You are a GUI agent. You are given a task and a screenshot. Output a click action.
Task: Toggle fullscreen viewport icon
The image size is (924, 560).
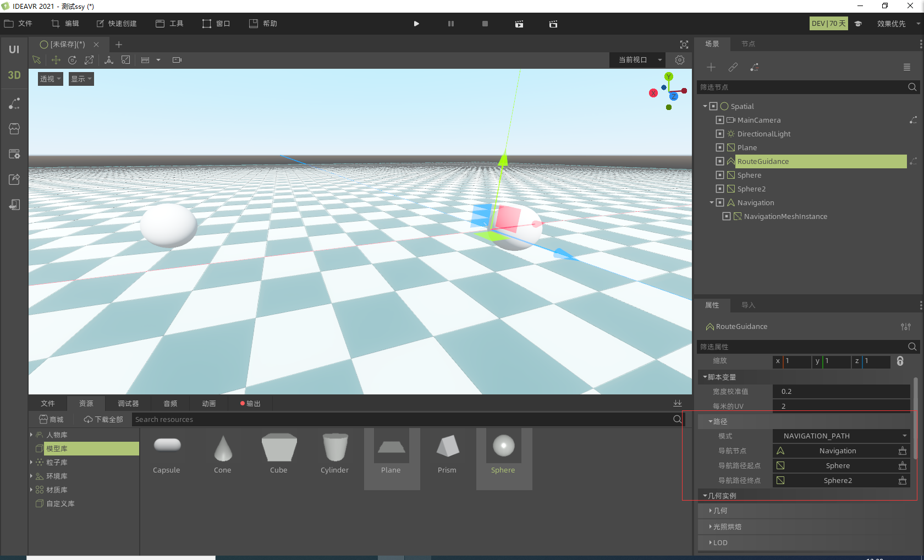point(684,45)
